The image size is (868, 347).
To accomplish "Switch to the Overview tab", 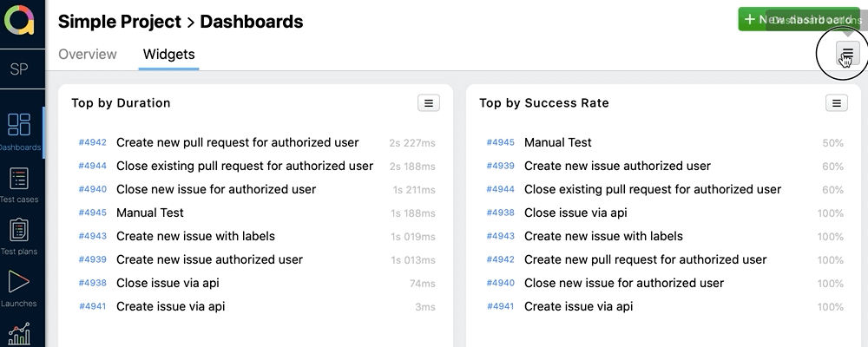I will pos(88,54).
